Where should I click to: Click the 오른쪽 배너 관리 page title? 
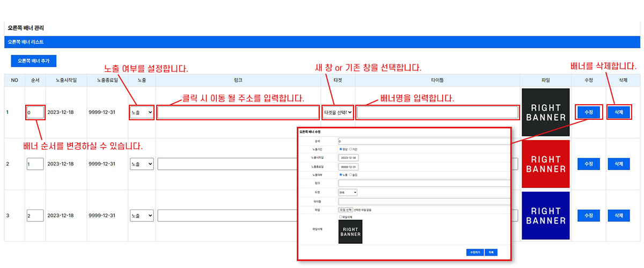26,27
